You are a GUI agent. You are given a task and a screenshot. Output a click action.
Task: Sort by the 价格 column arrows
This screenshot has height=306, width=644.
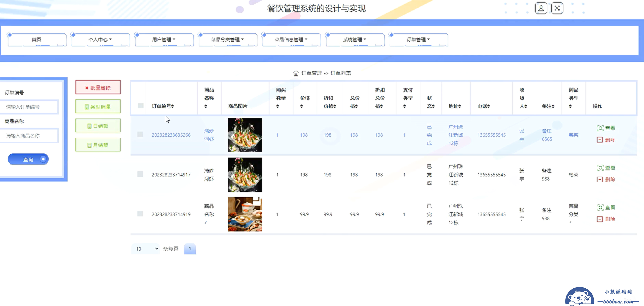(x=302, y=106)
